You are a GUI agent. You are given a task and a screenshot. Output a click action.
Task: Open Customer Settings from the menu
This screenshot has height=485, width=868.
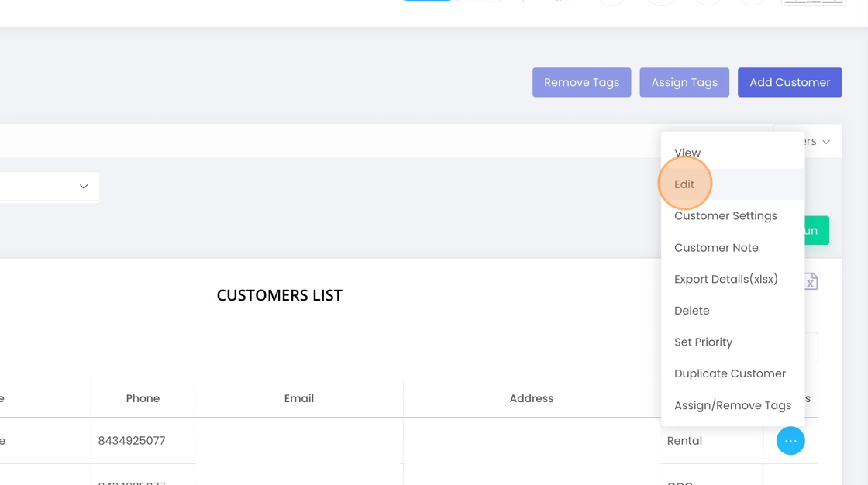click(725, 216)
